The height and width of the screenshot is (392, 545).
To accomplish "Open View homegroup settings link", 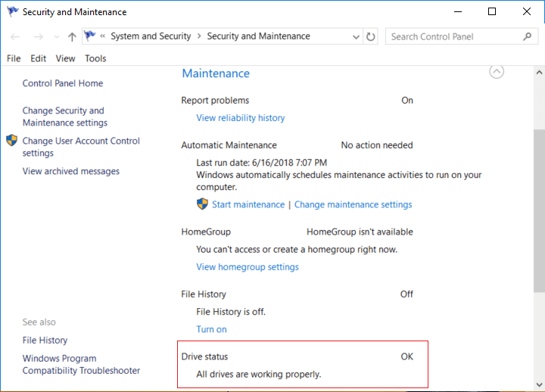I will pyautogui.click(x=248, y=267).
